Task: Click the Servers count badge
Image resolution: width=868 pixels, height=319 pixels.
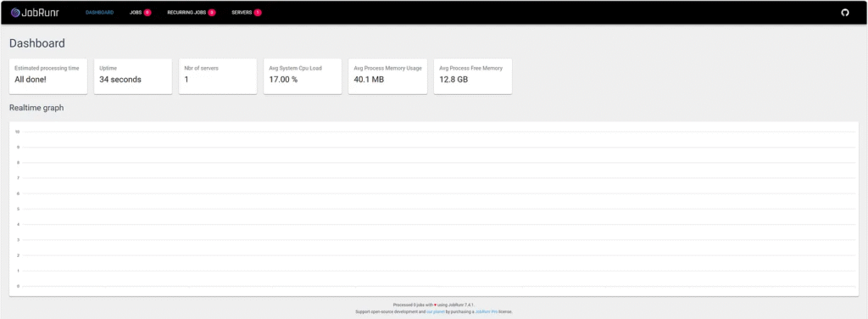Action: [258, 12]
